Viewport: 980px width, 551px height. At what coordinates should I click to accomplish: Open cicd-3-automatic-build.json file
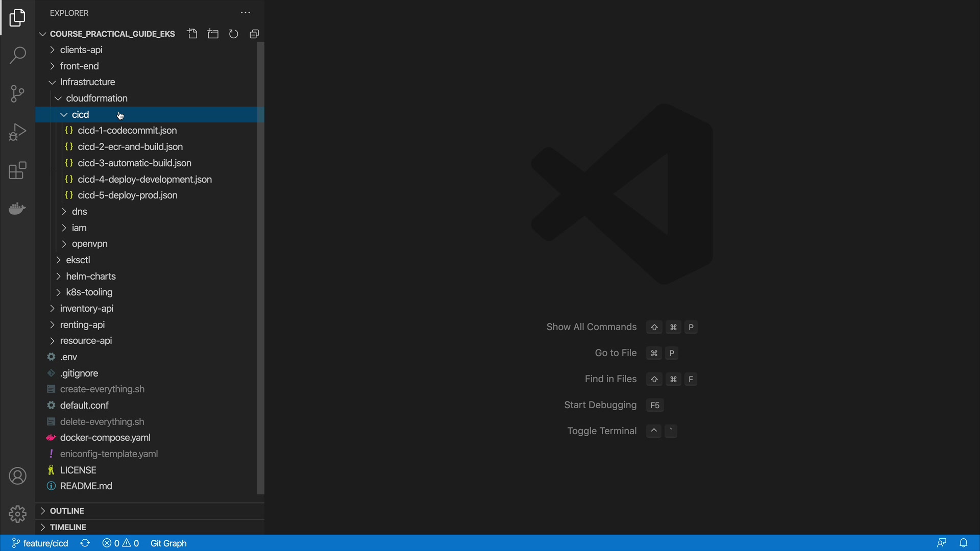(134, 163)
